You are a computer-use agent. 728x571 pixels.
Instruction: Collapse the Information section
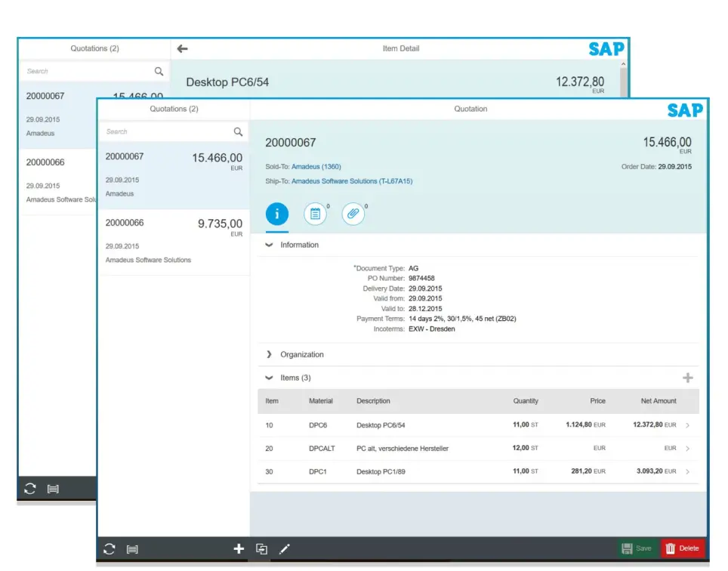(269, 245)
